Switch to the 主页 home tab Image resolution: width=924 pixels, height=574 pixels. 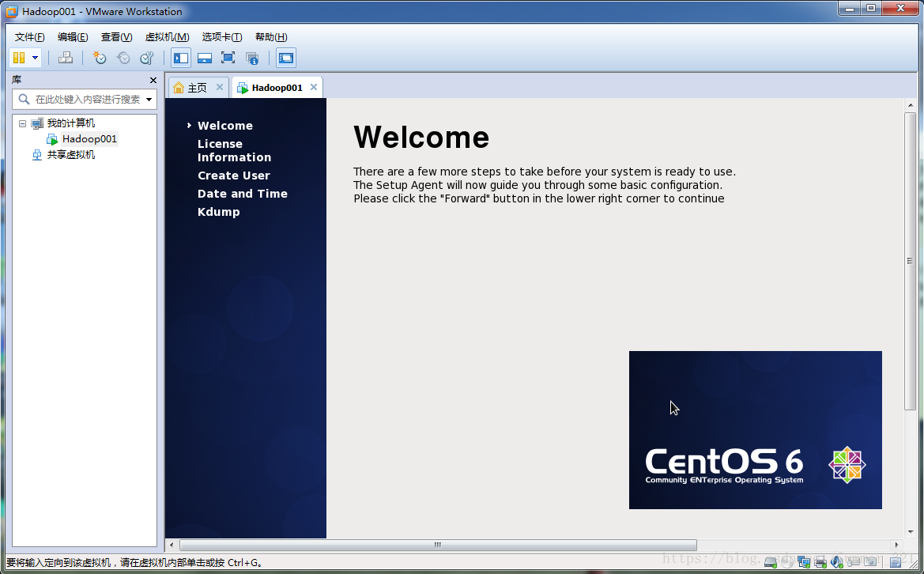click(x=197, y=88)
